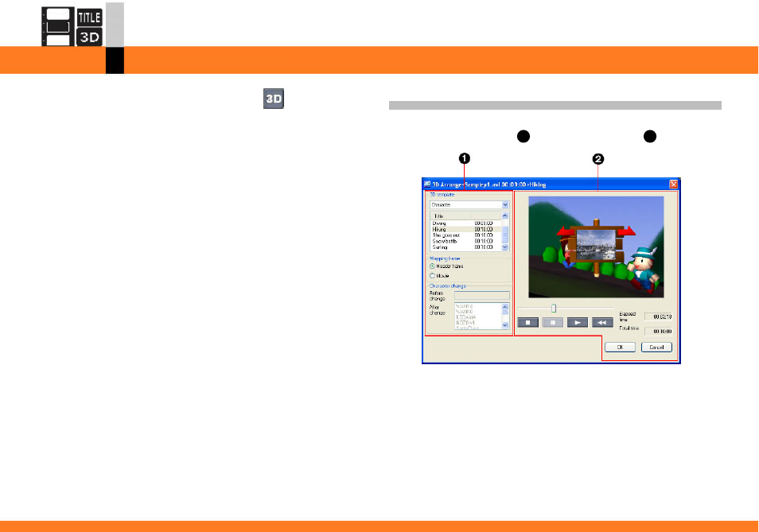Click the Total time value field

pos(659,332)
